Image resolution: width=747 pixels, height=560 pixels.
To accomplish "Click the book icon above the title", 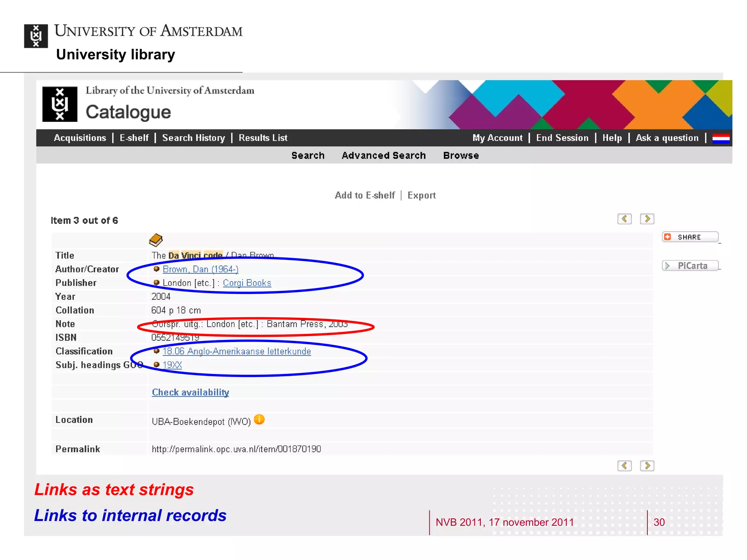I will coord(156,240).
